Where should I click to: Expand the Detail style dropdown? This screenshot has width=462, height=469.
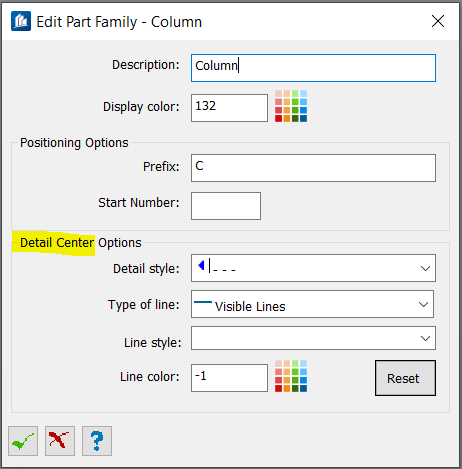313,268
